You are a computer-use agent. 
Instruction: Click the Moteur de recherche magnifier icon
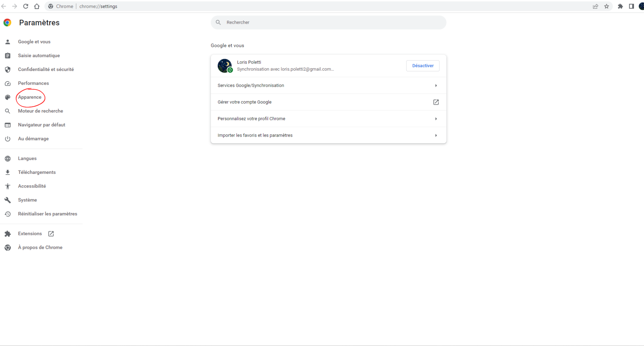pyautogui.click(x=8, y=111)
